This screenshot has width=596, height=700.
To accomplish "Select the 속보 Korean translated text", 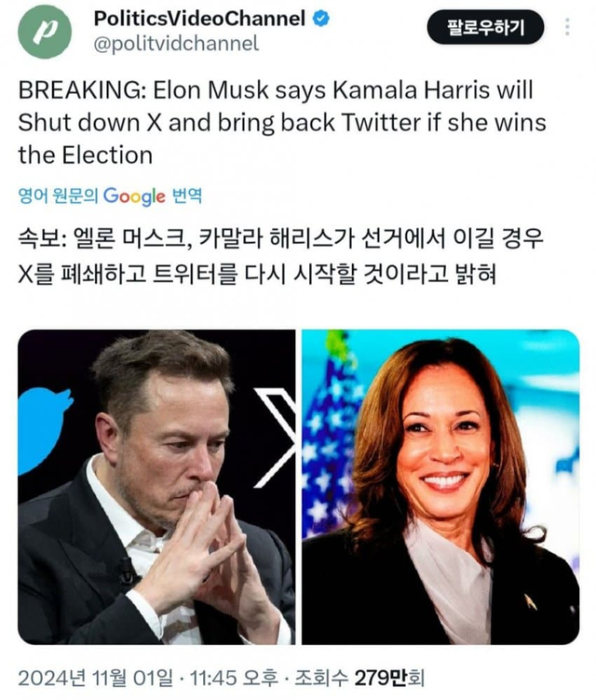I will tap(280, 256).
